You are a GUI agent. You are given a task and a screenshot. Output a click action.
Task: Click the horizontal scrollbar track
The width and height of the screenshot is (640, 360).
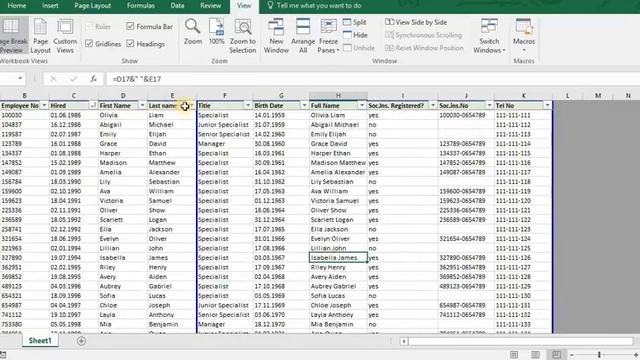[520, 341]
